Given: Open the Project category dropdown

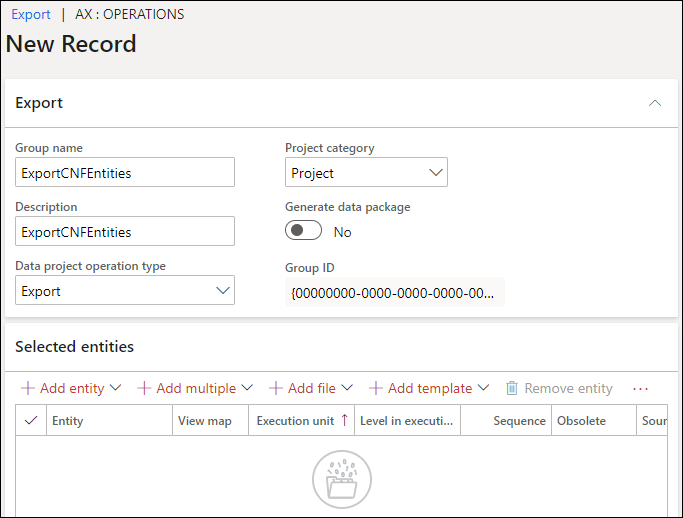Looking at the screenshot, I should pos(366,173).
